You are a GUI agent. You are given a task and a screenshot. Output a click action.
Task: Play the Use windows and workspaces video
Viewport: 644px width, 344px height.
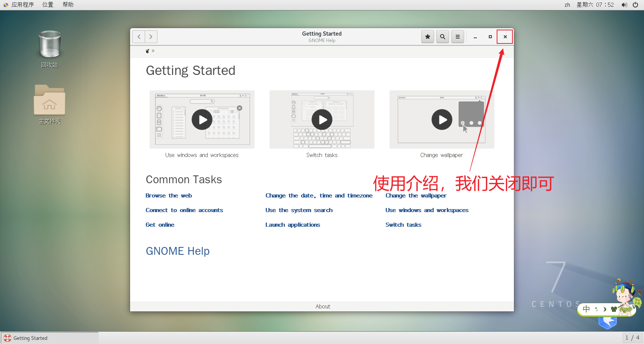(x=202, y=120)
